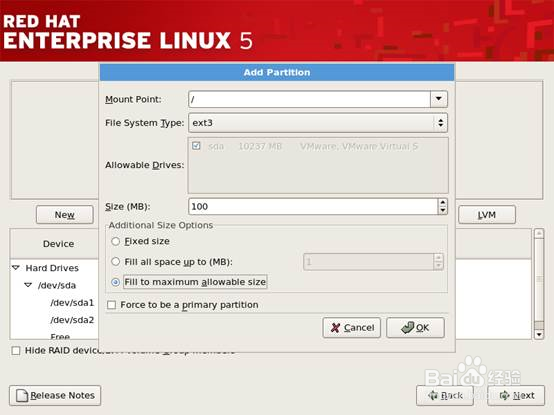
Task: Select the Fixed size radio option
Action: 116,241
